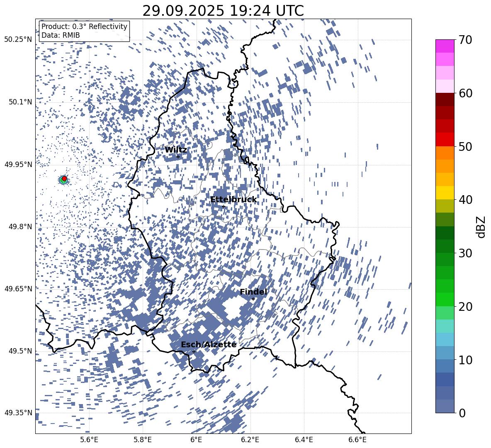Click the 6.6°E longitude label
The height and width of the screenshot is (448, 491).
357,440
